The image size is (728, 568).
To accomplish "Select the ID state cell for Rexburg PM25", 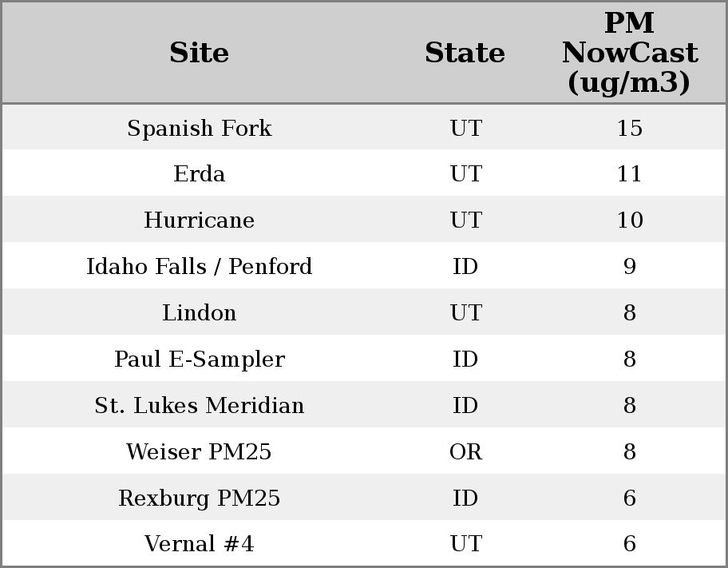I will [x=465, y=498].
